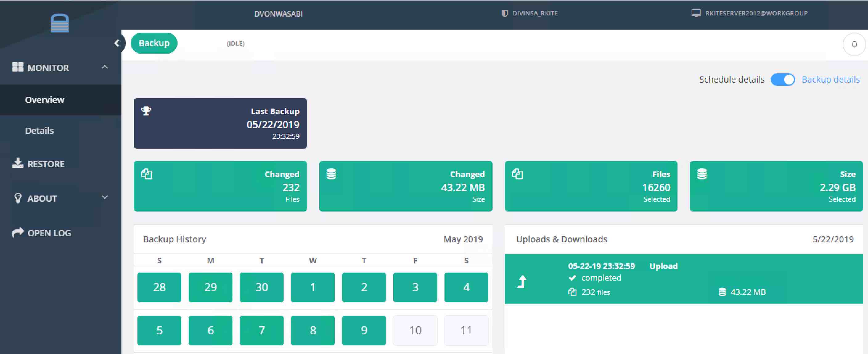Click the files icon next to 232 files
Viewport: 868px width, 354px height.
coord(572,292)
